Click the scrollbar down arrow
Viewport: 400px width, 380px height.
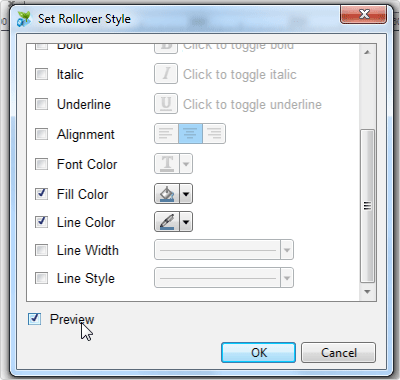click(x=368, y=292)
